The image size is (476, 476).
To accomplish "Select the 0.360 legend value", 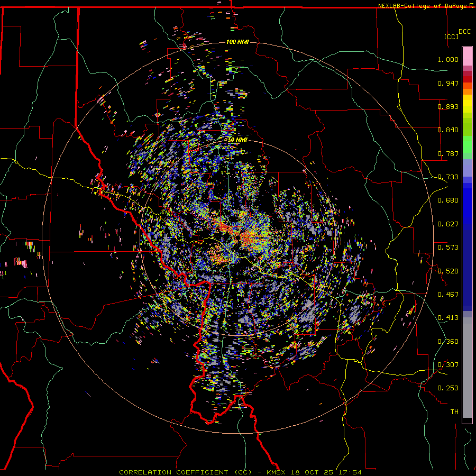I will tap(448, 341).
